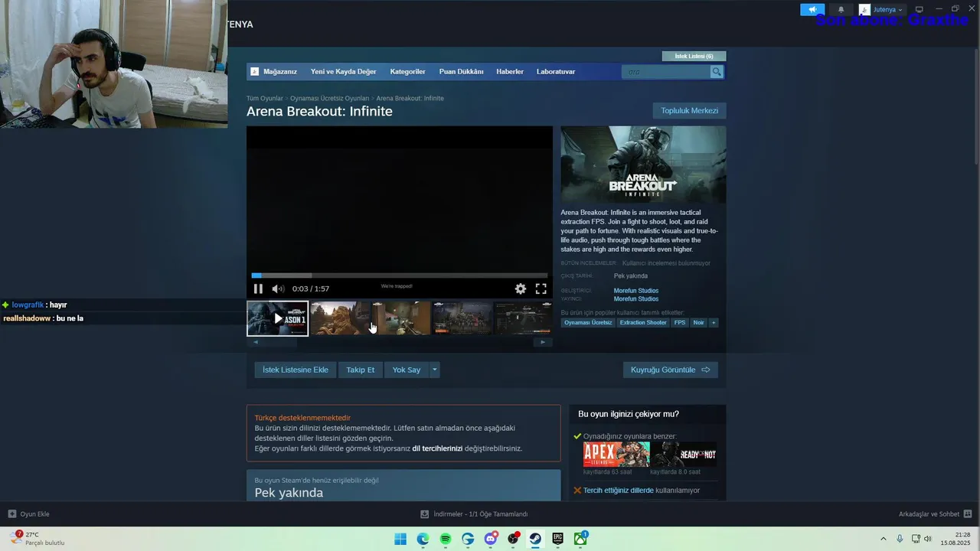The width and height of the screenshot is (980, 551).
Task: Open volume control in tray
Action: (x=928, y=539)
